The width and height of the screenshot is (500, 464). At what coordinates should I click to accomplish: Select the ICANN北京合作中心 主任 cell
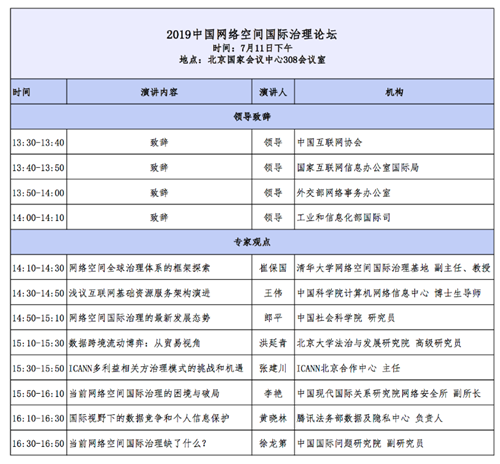coord(394,368)
